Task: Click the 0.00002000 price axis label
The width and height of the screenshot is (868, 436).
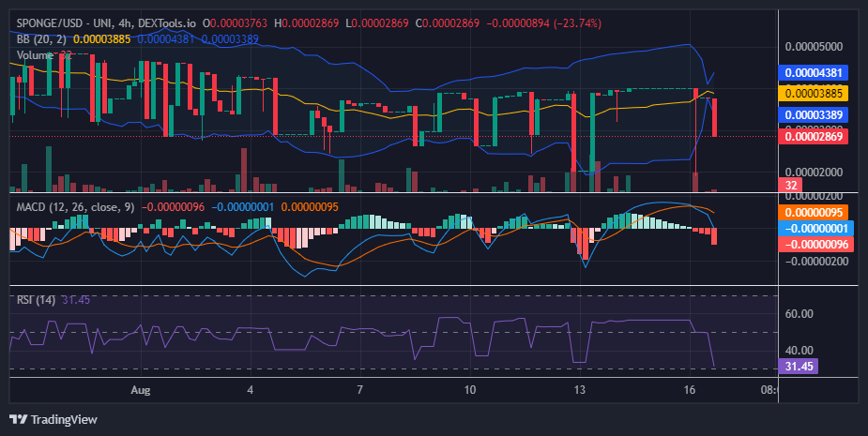Action: (x=814, y=173)
